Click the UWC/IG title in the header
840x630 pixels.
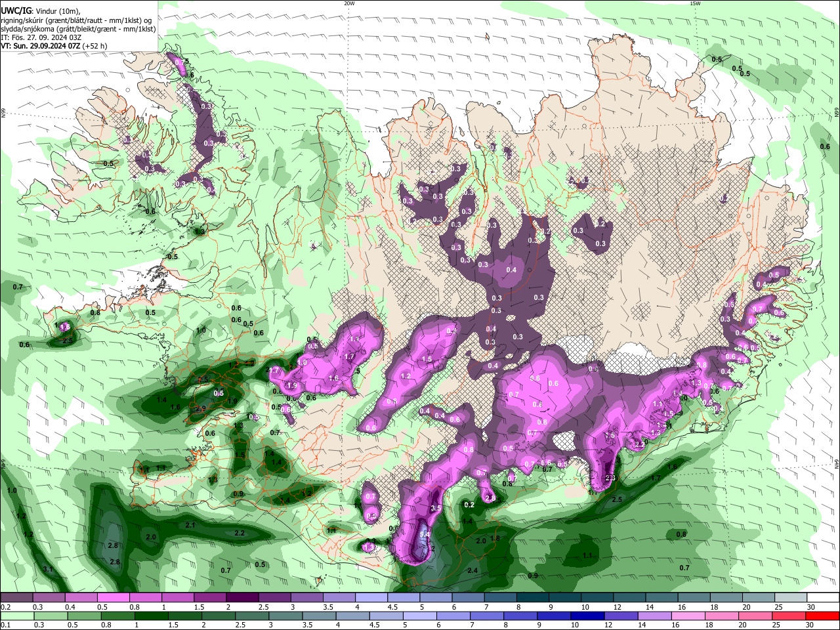tap(16, 11)
